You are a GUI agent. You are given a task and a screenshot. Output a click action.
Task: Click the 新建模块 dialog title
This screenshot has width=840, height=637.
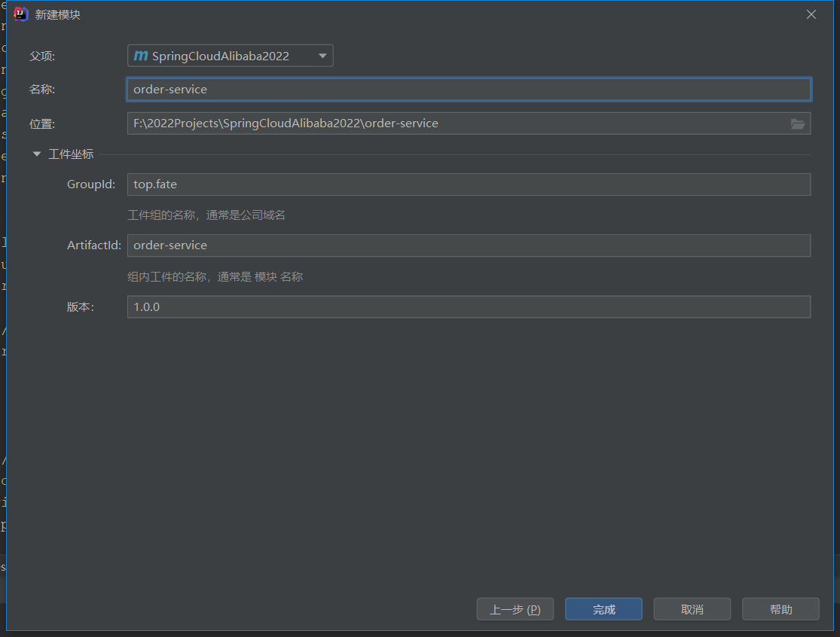point(58,14)
